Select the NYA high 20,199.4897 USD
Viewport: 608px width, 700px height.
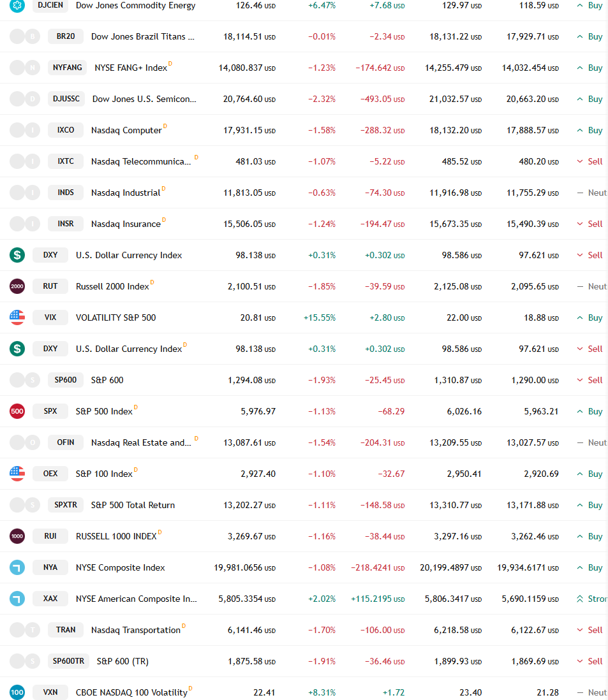pos(451,568)
